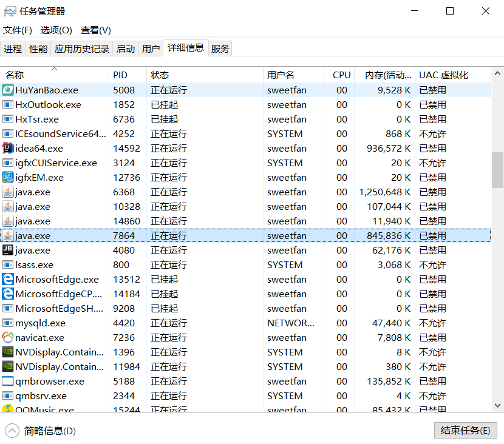Screen dimensions: 504x444
Task: Click the 简略信息(D) label
Action: tap(50, 431)
